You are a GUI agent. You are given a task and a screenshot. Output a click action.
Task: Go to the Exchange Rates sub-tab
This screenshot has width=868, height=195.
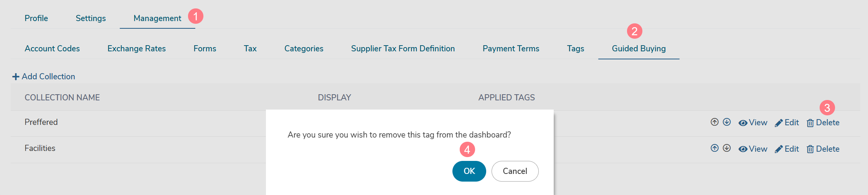pyautogui.click(x=137, y=49)
